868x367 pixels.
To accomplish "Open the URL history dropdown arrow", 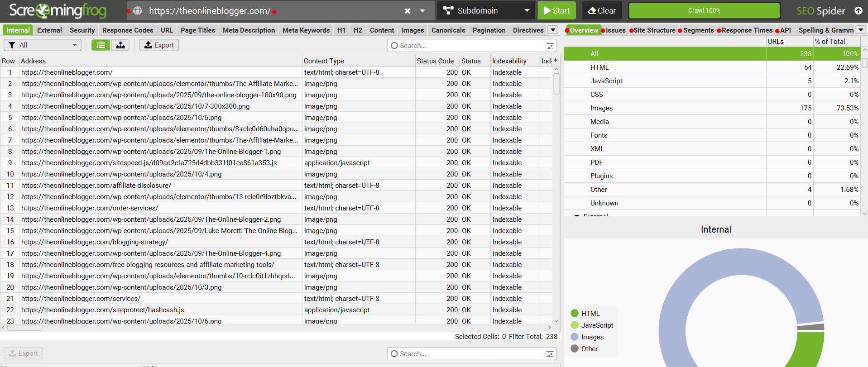I will pyautogui.click(x=422, y=11).
